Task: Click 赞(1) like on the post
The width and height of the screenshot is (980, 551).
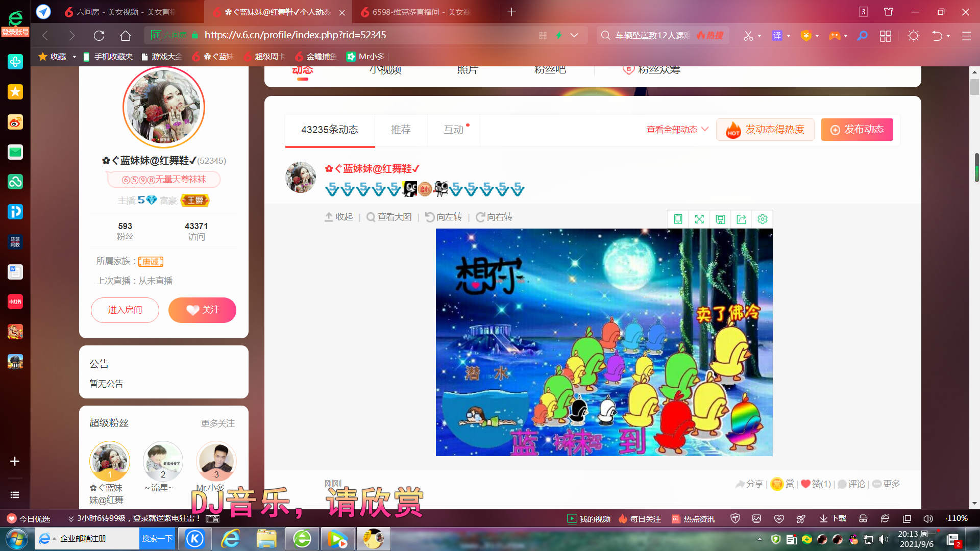Action: click(x=816, y=484)
